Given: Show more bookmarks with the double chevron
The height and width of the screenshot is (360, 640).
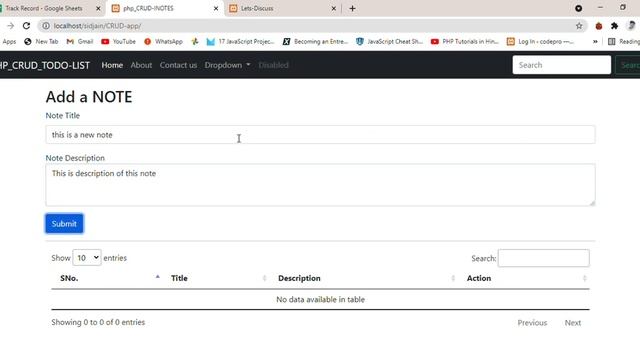Looking at the screenshot, I should (595, 42).
